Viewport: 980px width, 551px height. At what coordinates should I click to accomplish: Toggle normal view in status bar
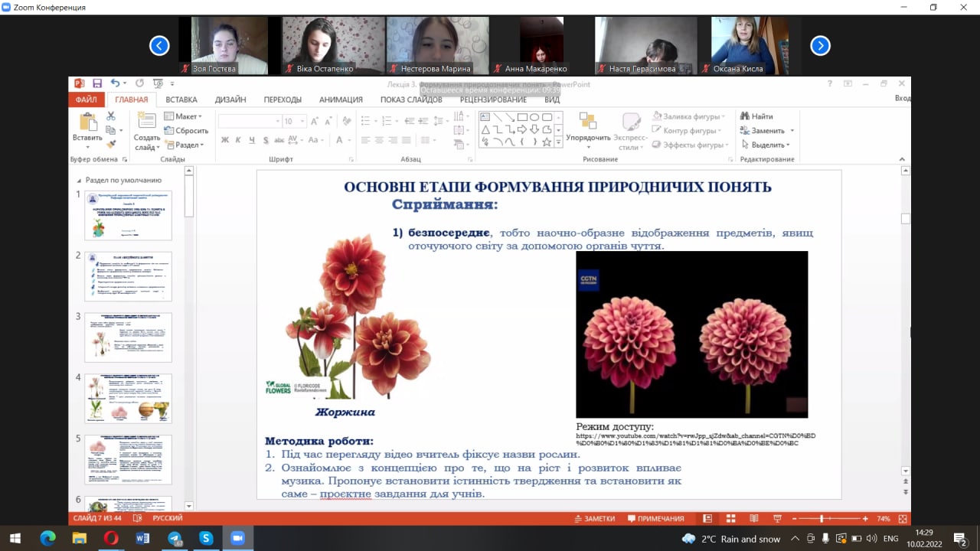pos(707,518)
